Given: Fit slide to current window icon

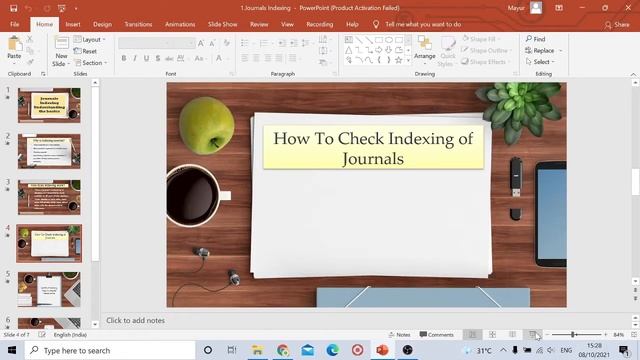Looking at the screenshot, I should [634, 335].
